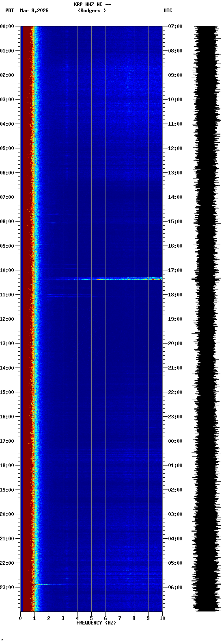Click the 20:00 UTC time label

click(175, 344)
